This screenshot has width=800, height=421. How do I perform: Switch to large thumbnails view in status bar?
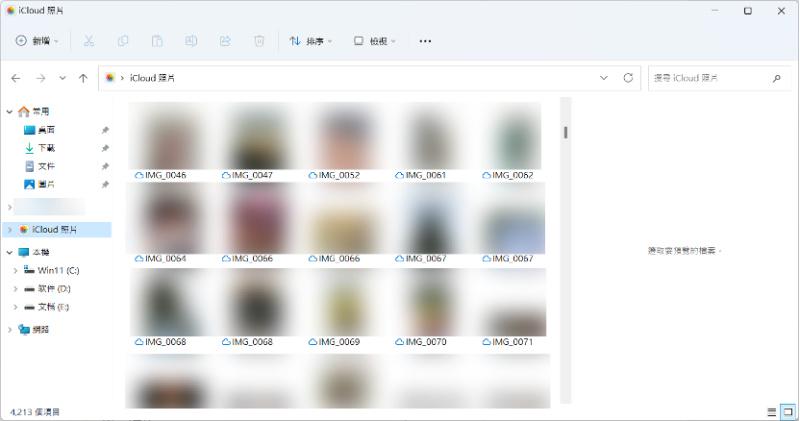coord(788,412)
